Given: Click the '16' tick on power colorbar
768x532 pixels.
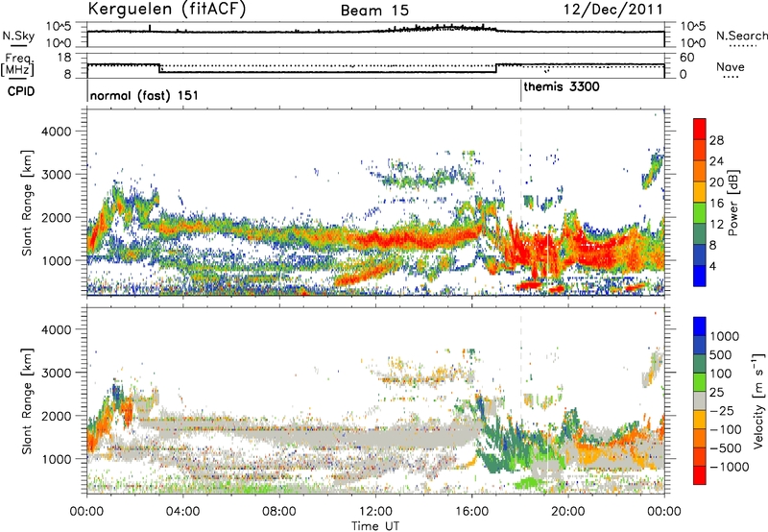Looking at the screenshot, I should [x=716, y=204].
